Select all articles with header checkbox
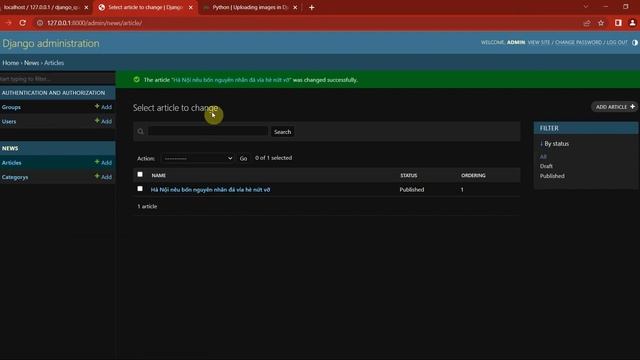Viewport: 640px width, 360px height. [140, 174]
